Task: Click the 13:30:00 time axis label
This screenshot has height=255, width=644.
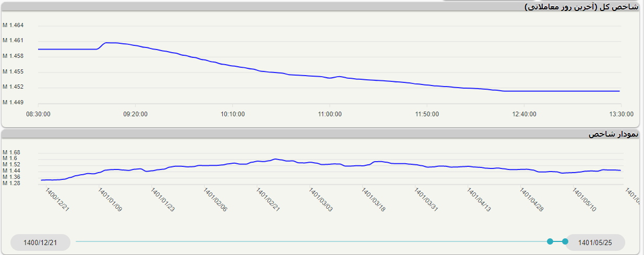Action: click(x=620, y=114)
